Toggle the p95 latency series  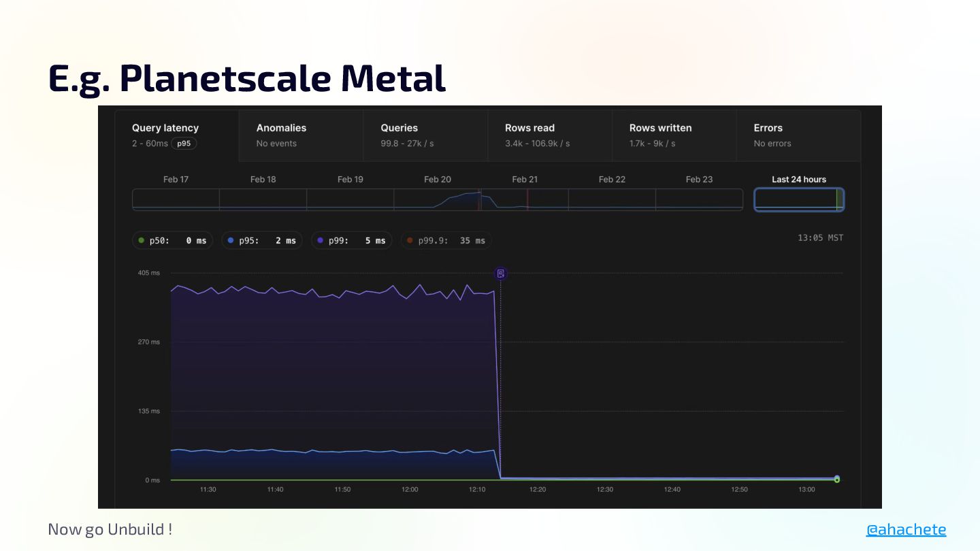click(262, 241)
